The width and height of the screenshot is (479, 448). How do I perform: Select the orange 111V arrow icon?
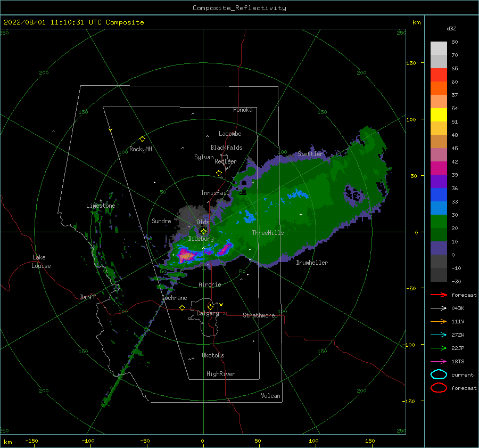[439, 321]
